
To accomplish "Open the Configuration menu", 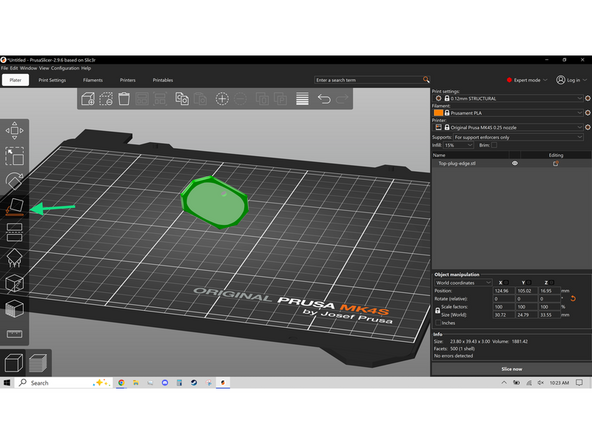I will tap(65, 68).
